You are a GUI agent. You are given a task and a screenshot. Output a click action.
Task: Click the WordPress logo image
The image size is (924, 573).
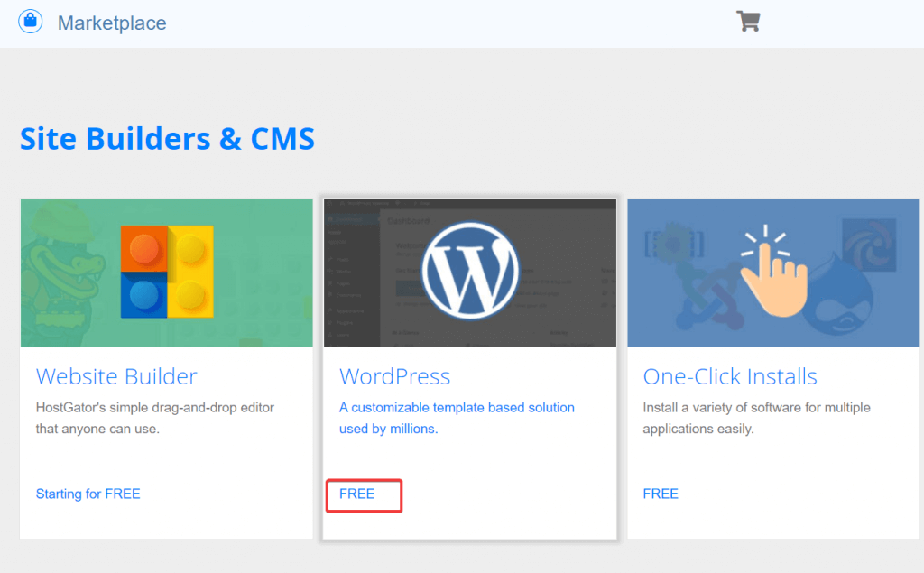coord(469,272)
